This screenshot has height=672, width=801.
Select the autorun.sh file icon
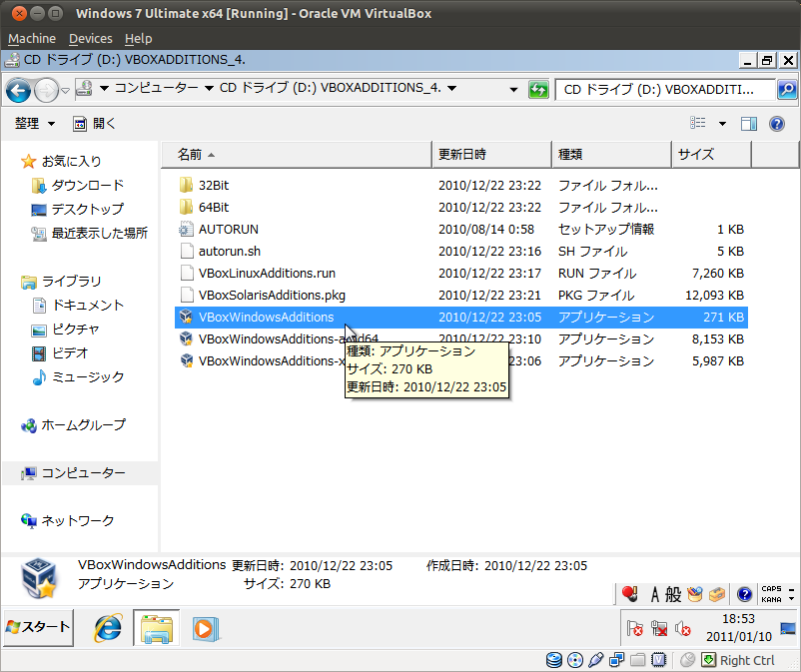pos(187,251)
